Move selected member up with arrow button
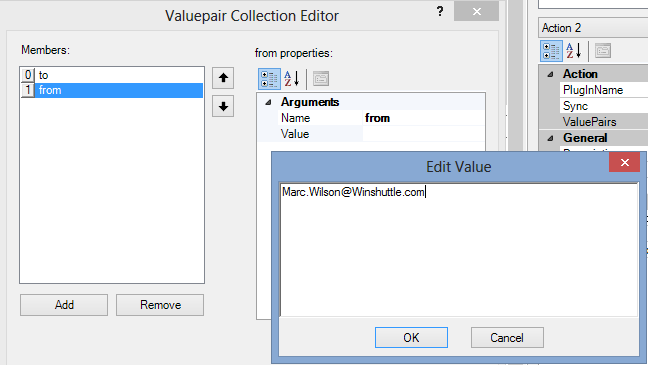 click(223, 78)
